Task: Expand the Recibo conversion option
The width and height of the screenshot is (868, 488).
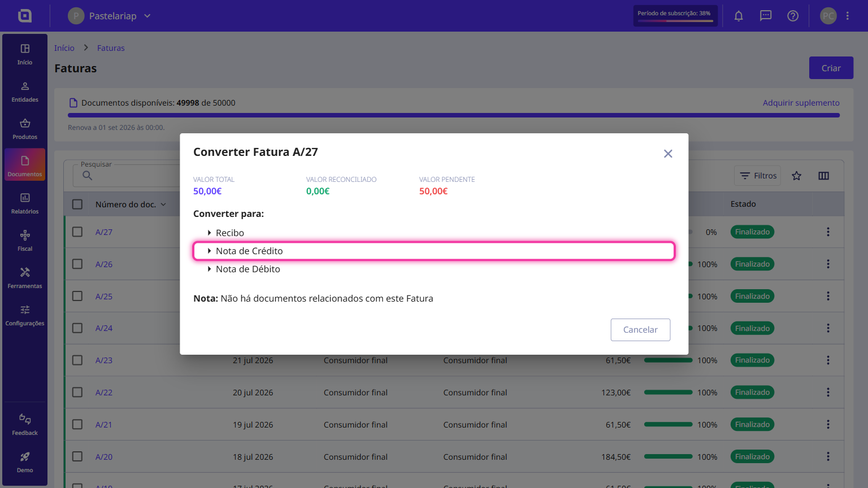Action: point(434,233)
